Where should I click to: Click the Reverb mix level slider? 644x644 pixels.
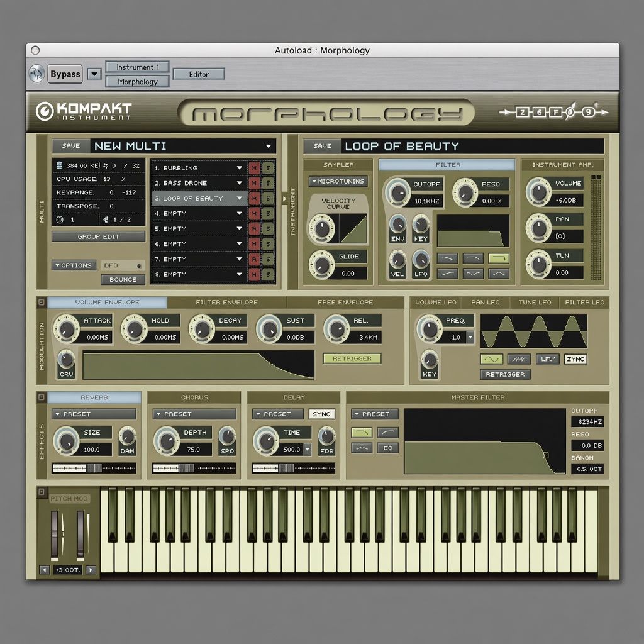[94, 468]
